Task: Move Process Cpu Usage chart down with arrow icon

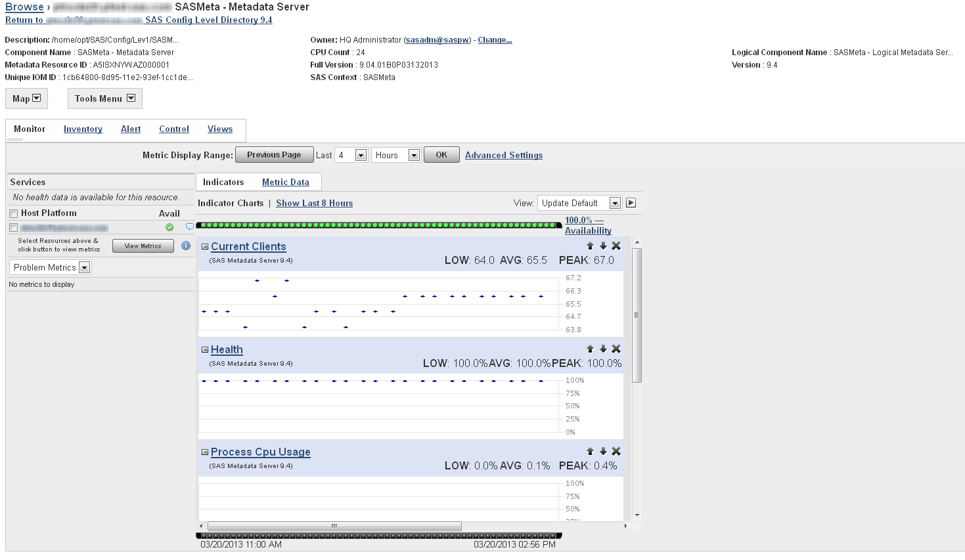Action: point(602,451)
